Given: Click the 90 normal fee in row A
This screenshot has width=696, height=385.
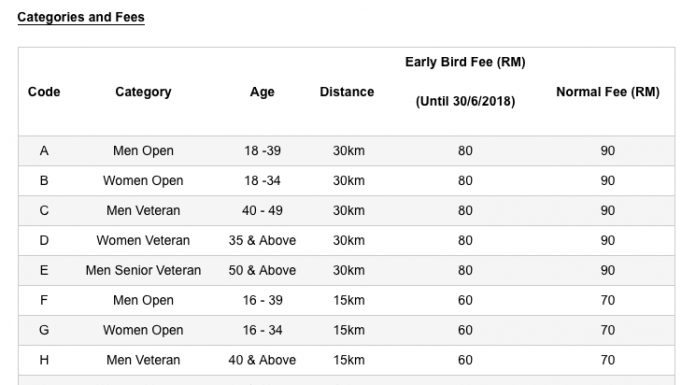Looking at the screenshot, I should [608, 151].
